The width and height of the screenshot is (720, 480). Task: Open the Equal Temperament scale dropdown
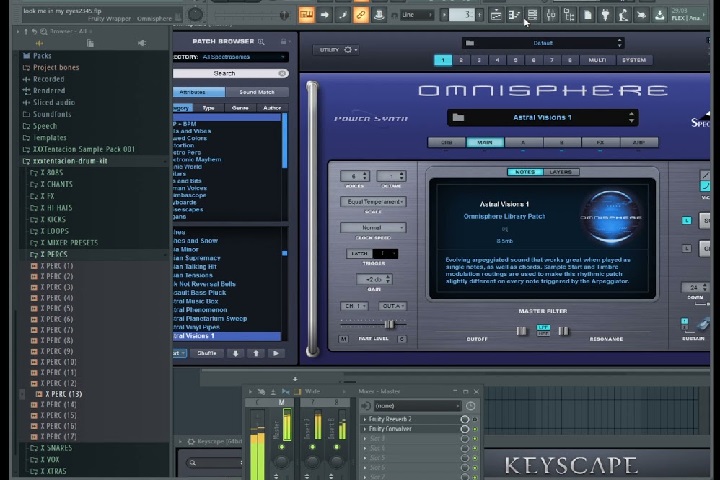click(x=373, y=202)
